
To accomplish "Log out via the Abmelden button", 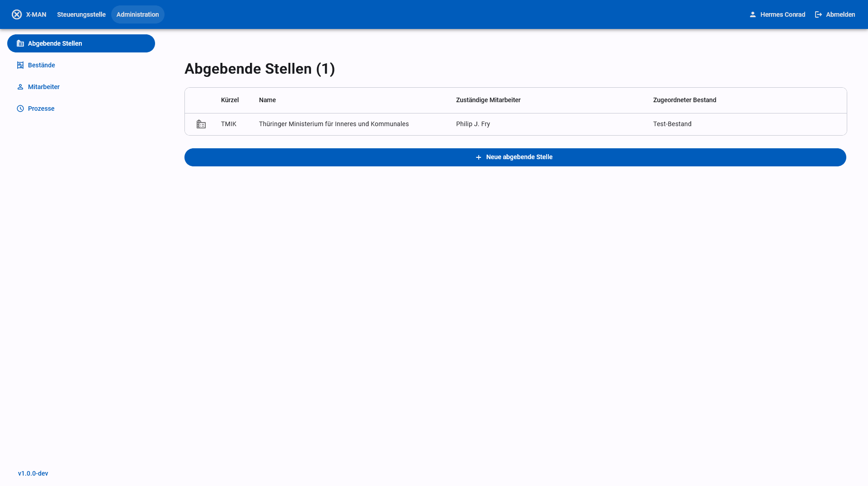I will [835, 14].
